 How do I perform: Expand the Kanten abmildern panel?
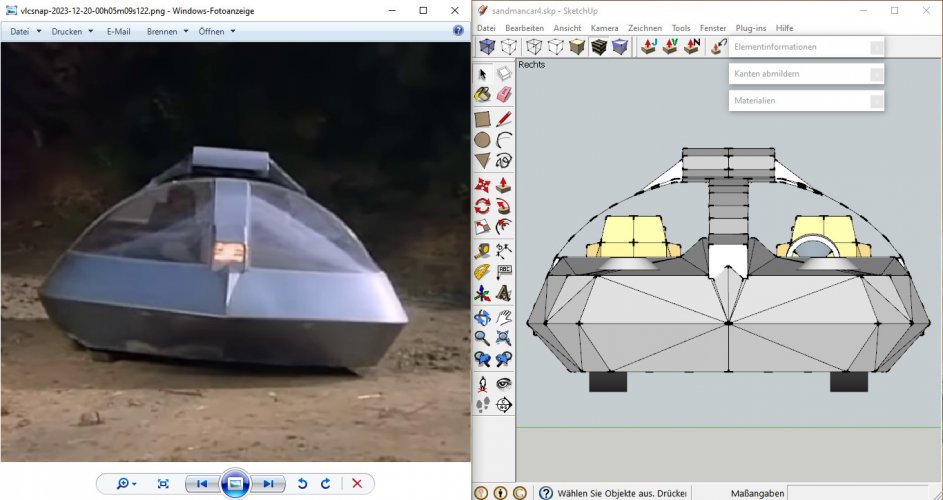click(x=806, y=74)
